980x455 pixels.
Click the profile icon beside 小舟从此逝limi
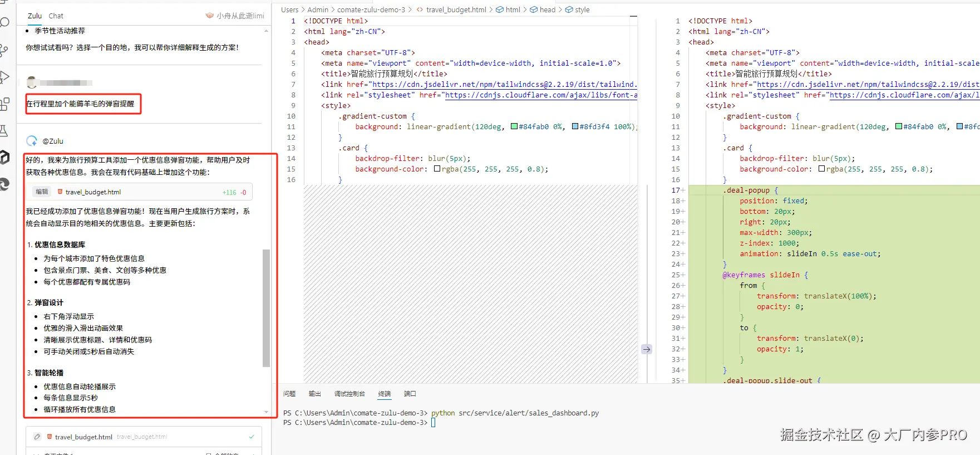click(210, 16)
